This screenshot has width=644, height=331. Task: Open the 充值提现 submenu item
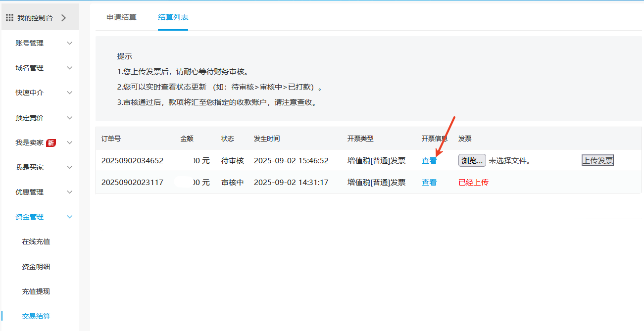(36, 291)
